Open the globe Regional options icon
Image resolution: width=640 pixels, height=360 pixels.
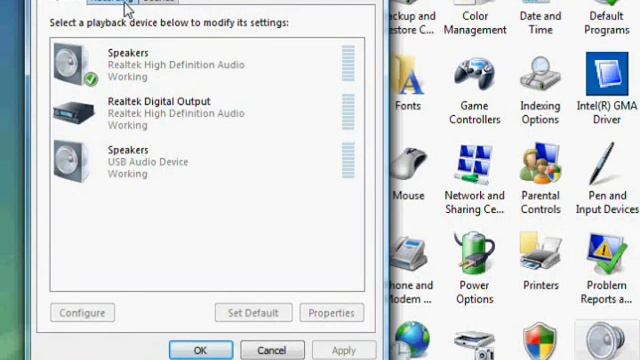pyautogui.click(x=412, y=341)
